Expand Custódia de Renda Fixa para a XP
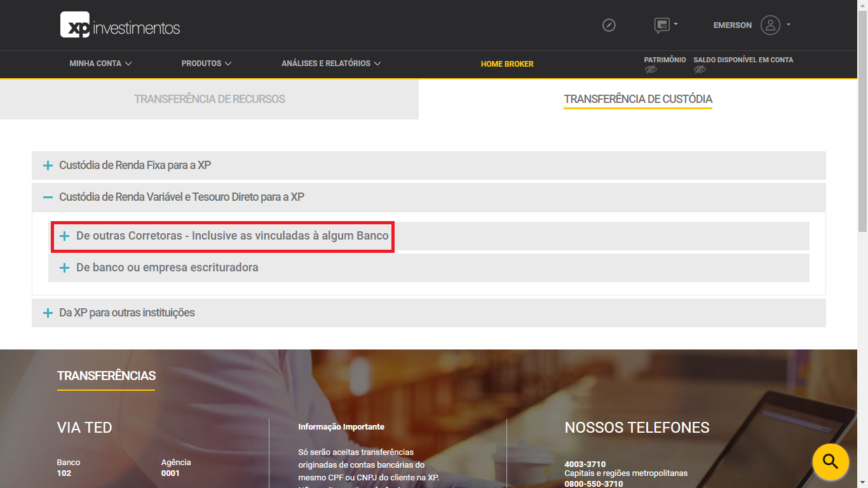Viewport: 868px width, 488px height. (x=429, y=165)
